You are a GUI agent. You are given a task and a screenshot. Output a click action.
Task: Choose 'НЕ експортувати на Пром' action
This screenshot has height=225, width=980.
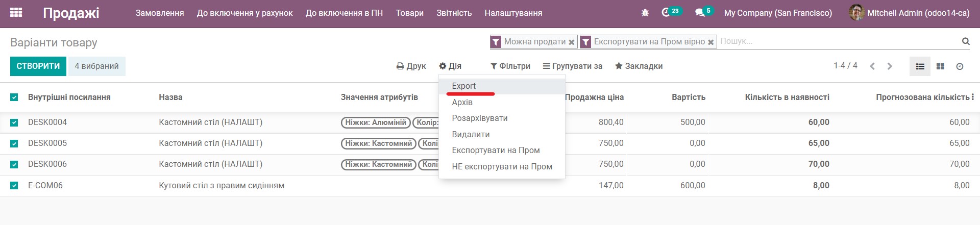(502, 167)
